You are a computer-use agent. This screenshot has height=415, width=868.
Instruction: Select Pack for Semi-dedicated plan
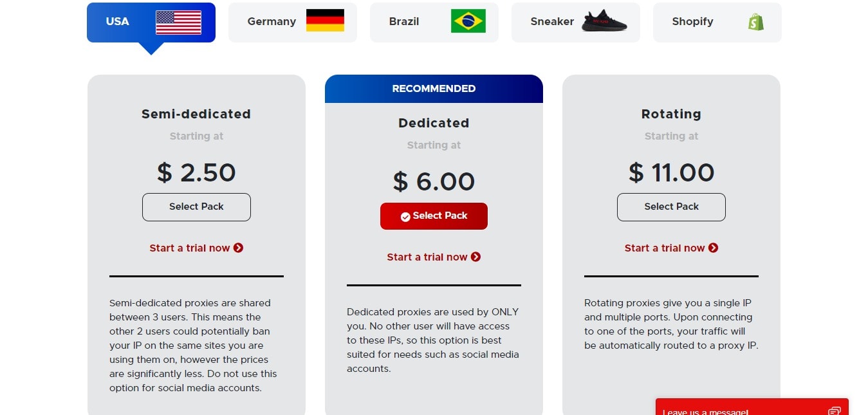pos(196,207)
